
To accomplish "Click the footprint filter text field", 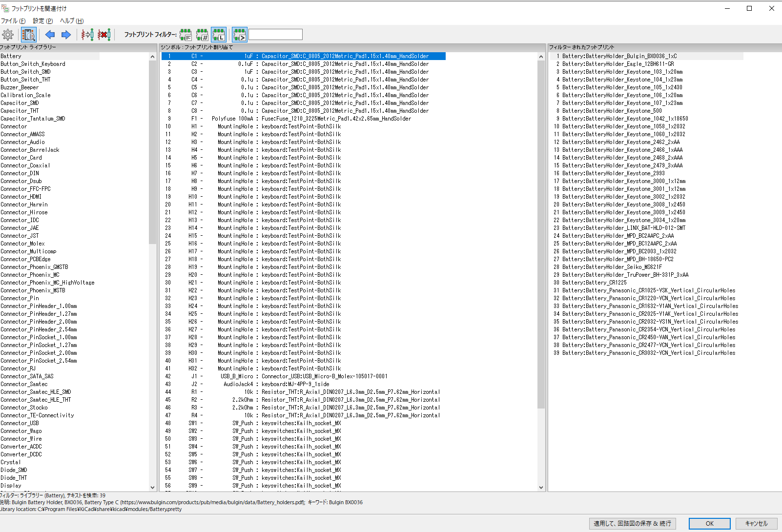I will (275, 35).
